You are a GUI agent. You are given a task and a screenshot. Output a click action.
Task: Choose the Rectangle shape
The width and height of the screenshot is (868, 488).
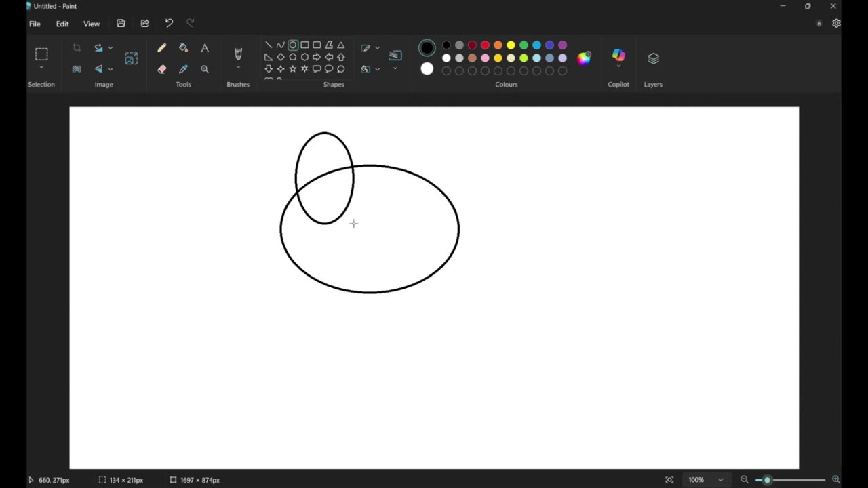tap(305, 45)
